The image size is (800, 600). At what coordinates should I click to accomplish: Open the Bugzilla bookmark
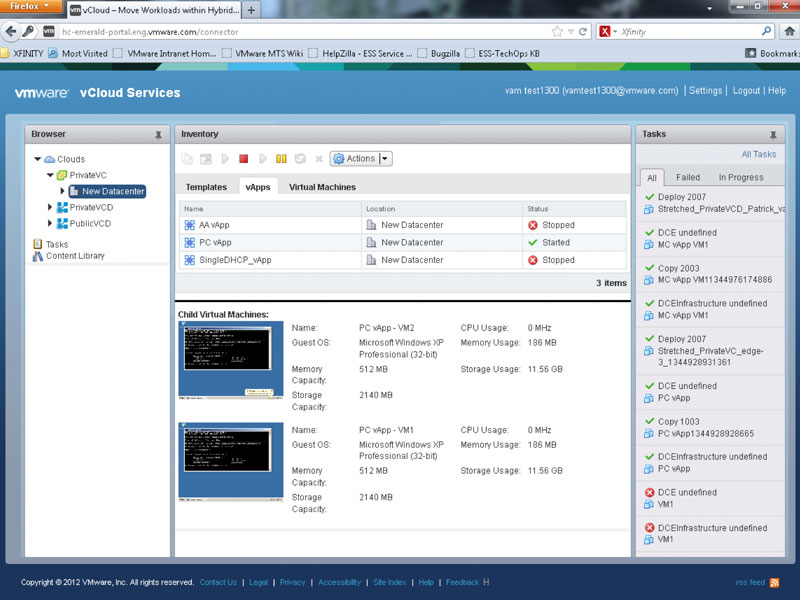439,54
